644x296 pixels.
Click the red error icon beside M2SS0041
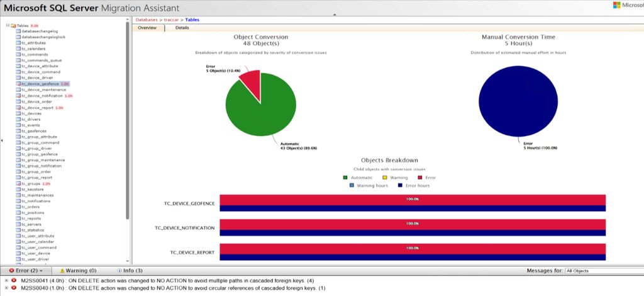(14, 281)
